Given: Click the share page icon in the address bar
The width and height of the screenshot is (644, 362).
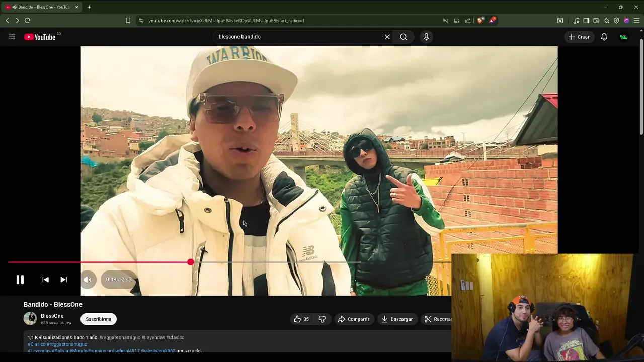Looking at the screenshot, I should 468,21.
